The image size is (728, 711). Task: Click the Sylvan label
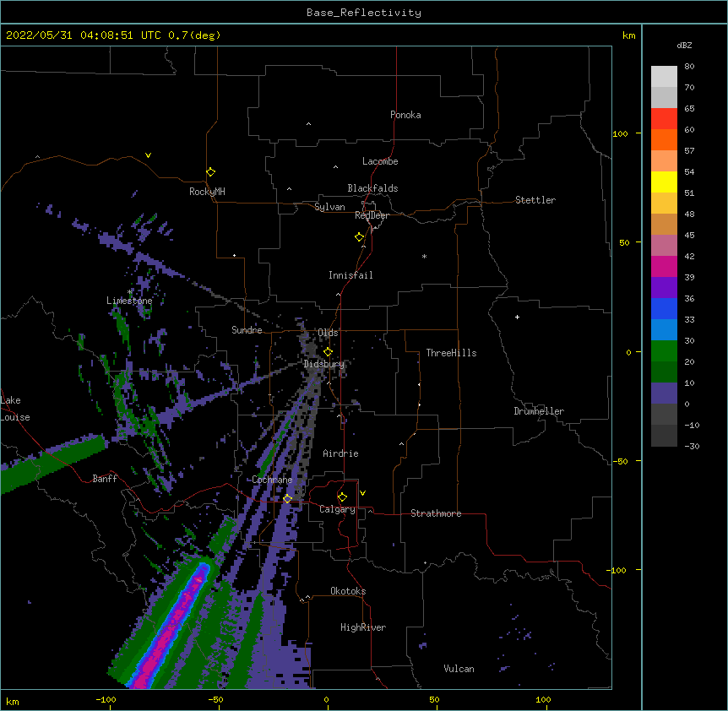pyautogui.click(x=329, y=207)
